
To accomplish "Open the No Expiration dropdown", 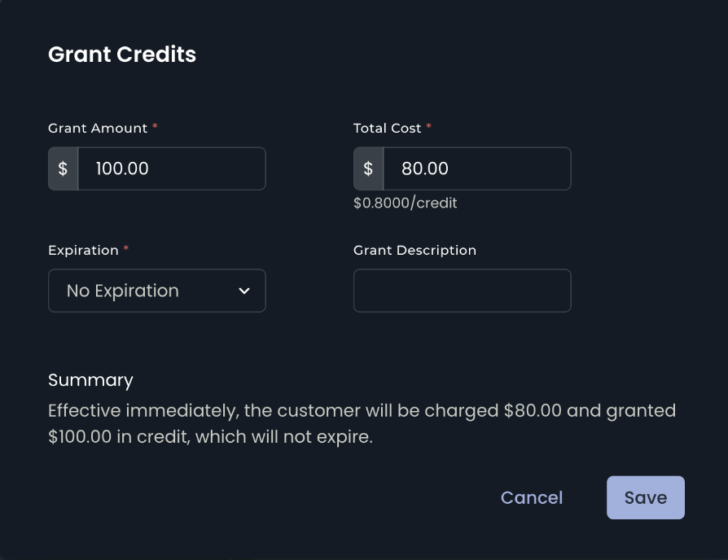I will coord(156,291).
